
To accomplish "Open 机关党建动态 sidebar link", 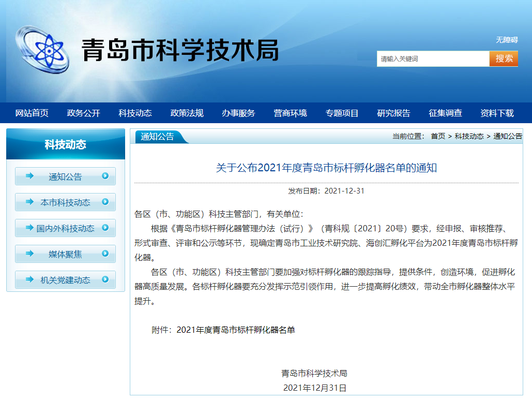I will (x=66, y=280).
